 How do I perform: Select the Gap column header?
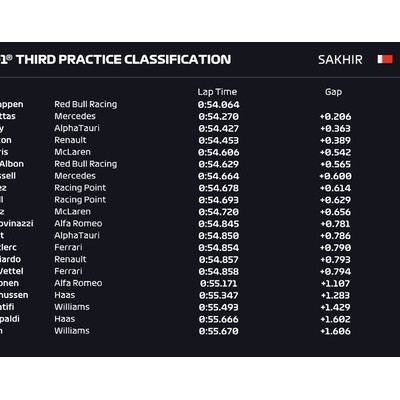coord(333,92)
